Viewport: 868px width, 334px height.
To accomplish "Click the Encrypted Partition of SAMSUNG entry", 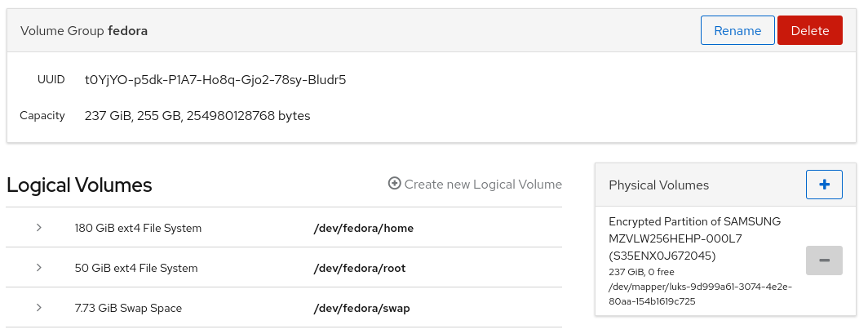I will point(695,238).
